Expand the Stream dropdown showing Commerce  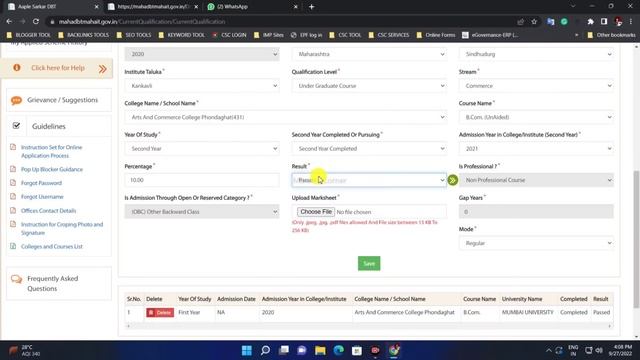[x=536, y=86]
